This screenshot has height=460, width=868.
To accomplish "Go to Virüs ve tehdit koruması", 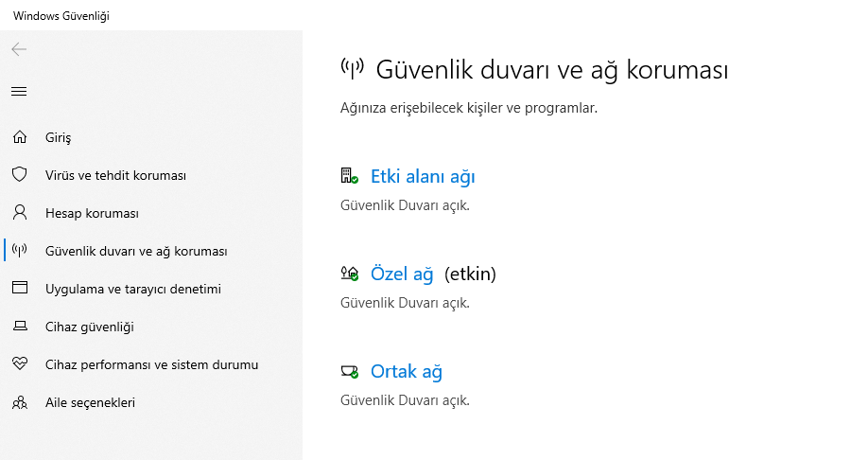I will click(115, 175).
